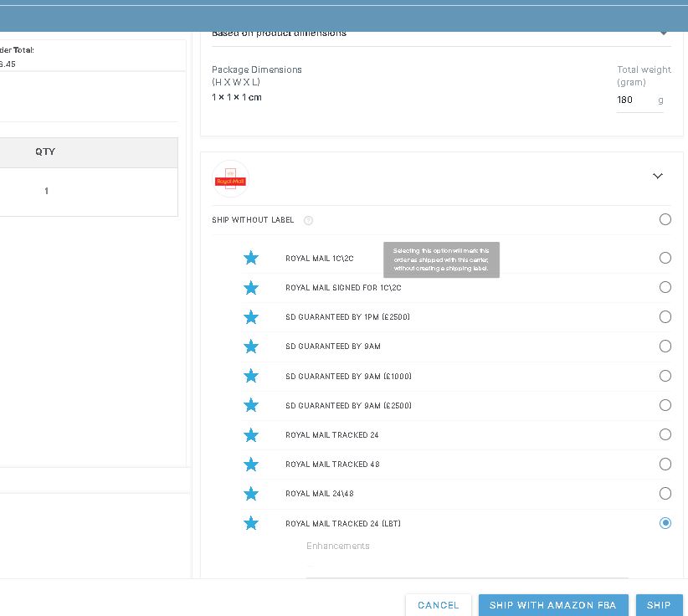Toggle star for Royal Mail 24\48
Image resolution: width=688 pixels, height=616 pixels.
251,494
